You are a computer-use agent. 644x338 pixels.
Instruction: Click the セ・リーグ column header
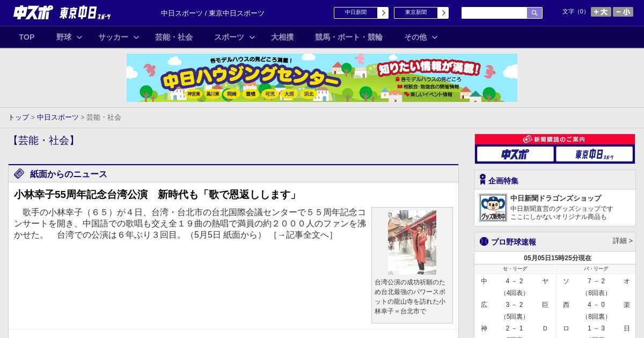[515, 269]
